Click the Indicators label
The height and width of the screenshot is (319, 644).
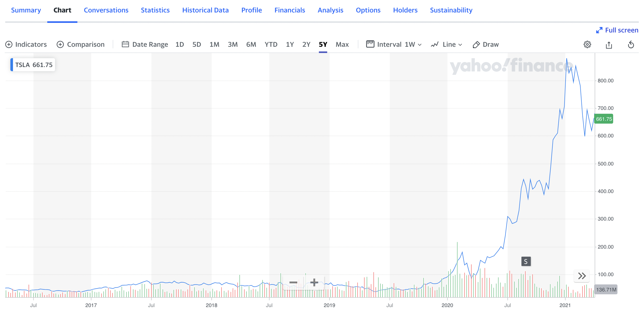click(31, 44)
